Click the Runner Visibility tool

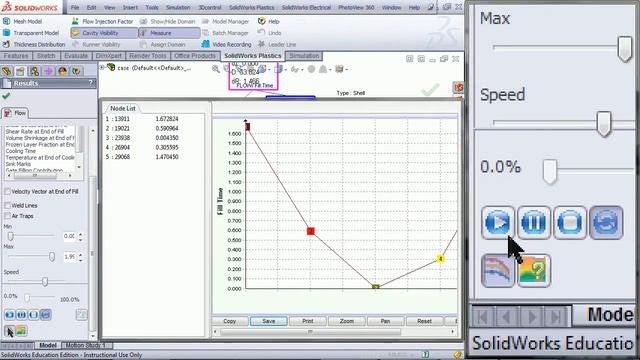coord(96,44)
